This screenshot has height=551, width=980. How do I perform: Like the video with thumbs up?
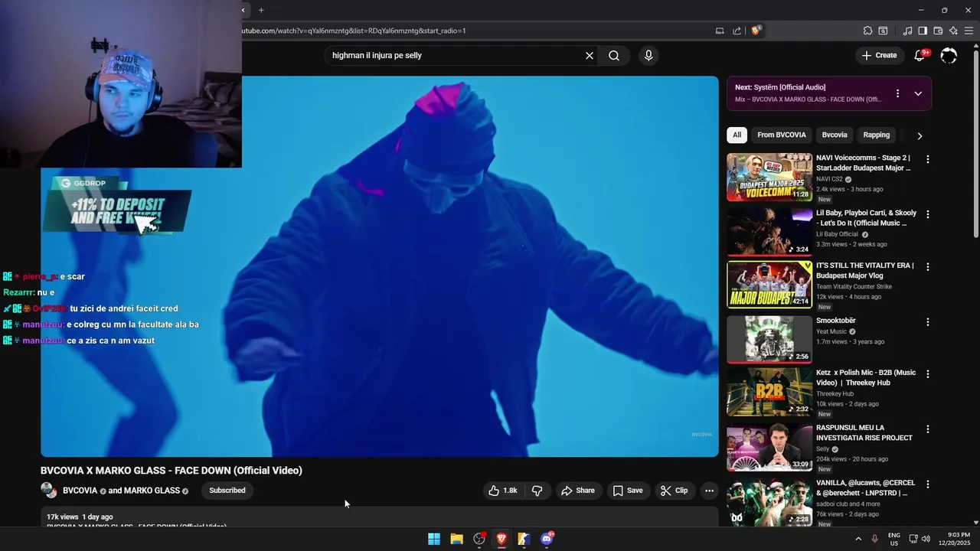(x=503, y=491)
